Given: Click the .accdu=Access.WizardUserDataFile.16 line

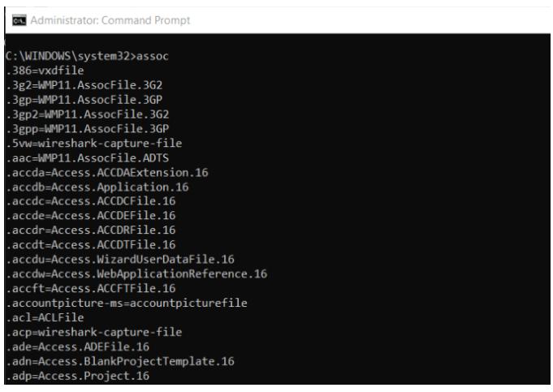Looking at the screenshot, I should click(120, 259).
